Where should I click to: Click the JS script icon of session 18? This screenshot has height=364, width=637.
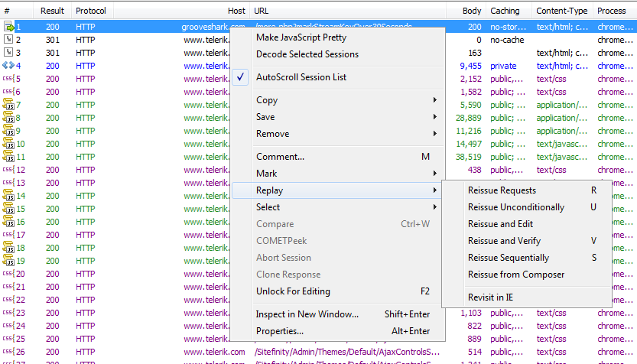8,248
